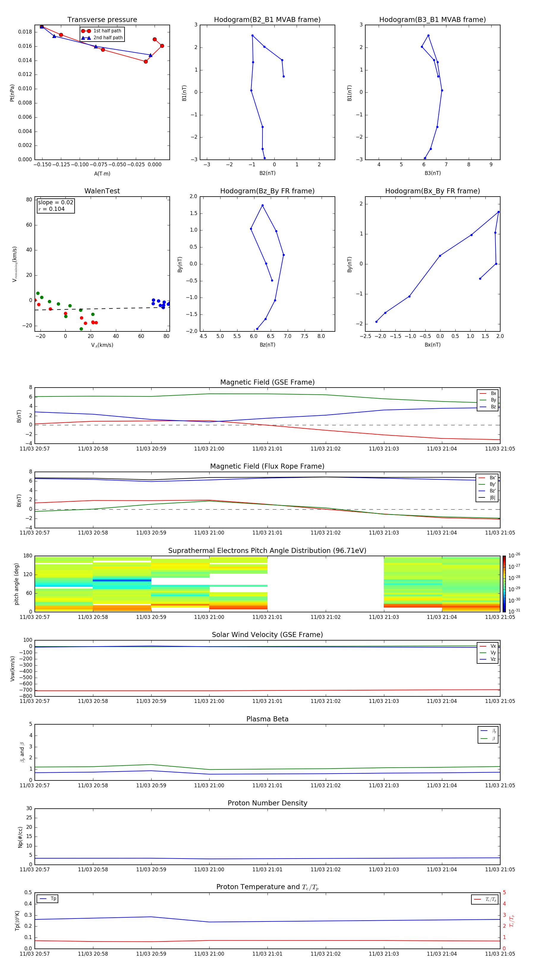The height and width of the screenshot is (980, 535).
Task: Click the "B3(nT)" x-axis label
Action: (432, 173)
